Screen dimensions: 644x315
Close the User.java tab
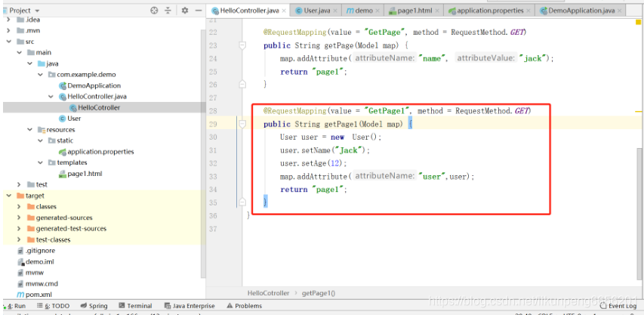pyautogui.click(x=335, y=11)
